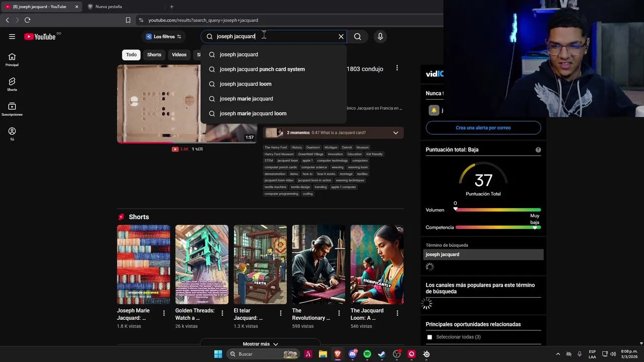644x362 pixels.
Task: Click the bookmark icon in address bar
Action: (128, 20)
